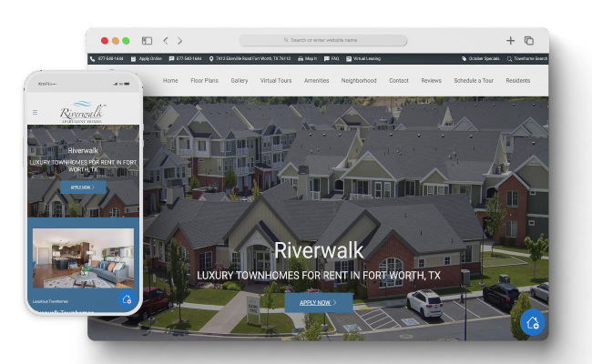Click the blue home chat icon on desktop
Screen dimensions: 592x364
click(532, 322)
